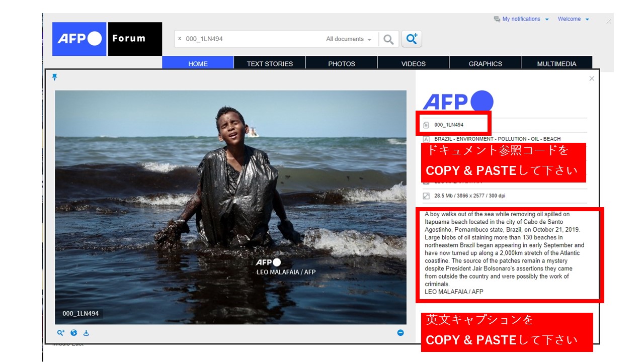Click the blue minus circle icon

[400, 333]
